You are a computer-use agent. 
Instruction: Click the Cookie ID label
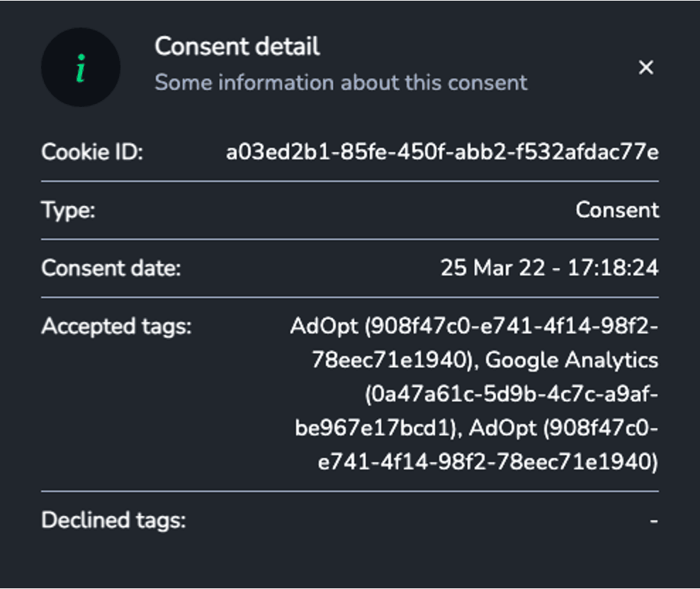92,152
